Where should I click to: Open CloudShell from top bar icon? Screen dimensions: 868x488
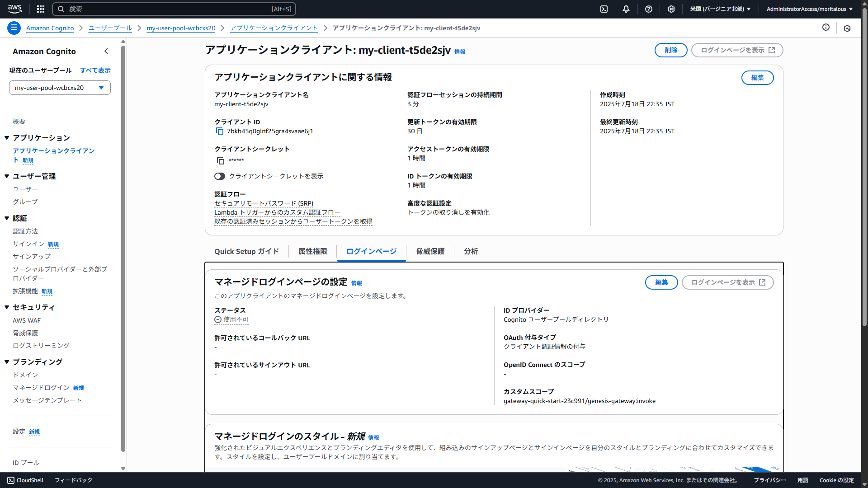(x=604, y=9)
